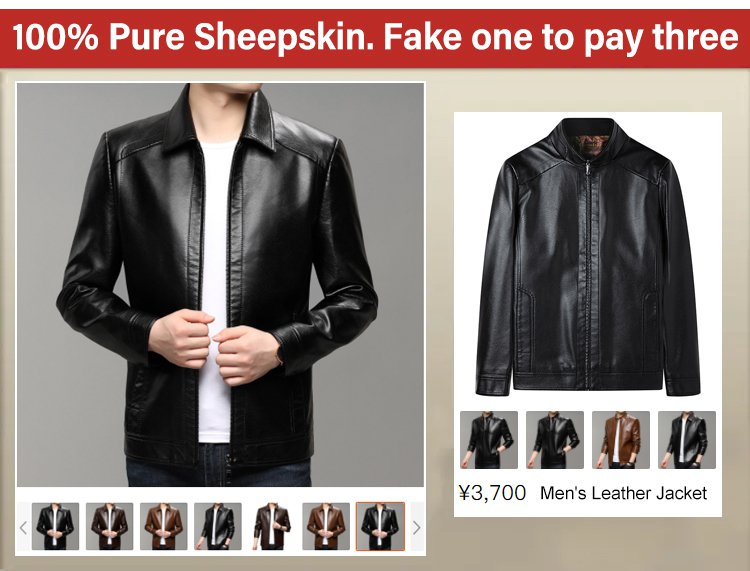Image resolution: width=750 pixels, height=571 pixels.
Task: Select second thumbnail under the flat-lay jacket
Action: (555, 440)
